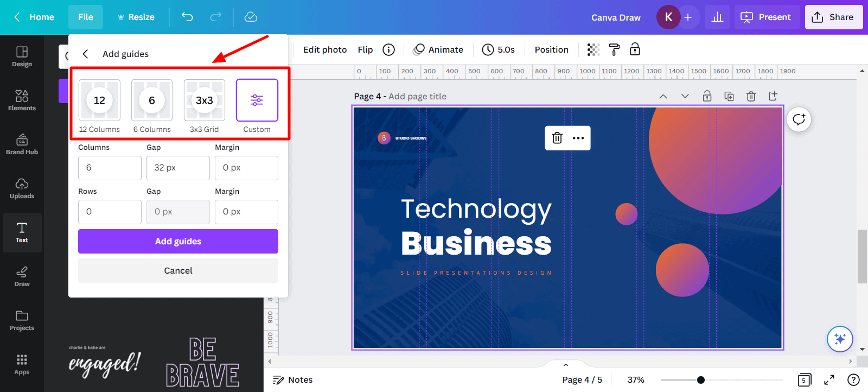Click the columns Gap input field
Viewport: 868px width, 392px height.
coord(178,168)
